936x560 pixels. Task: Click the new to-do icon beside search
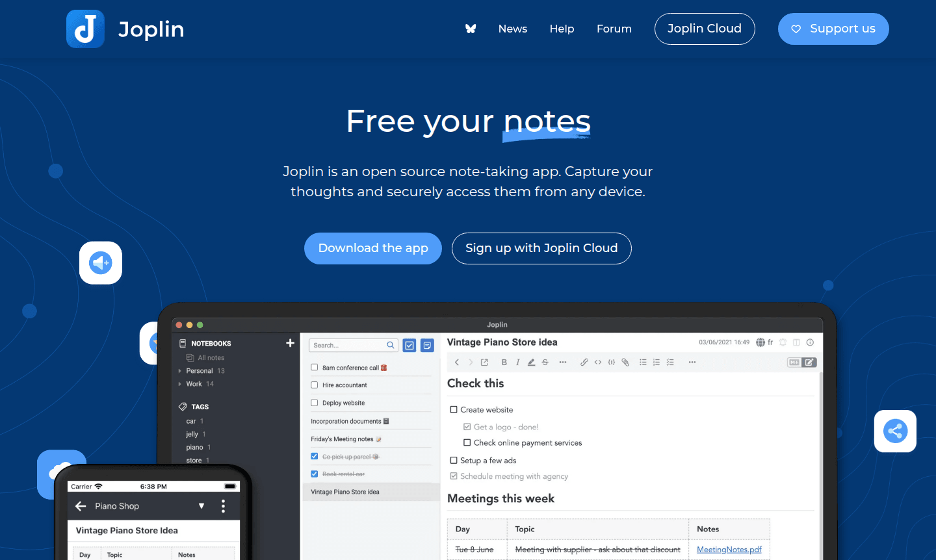(409, 346)
